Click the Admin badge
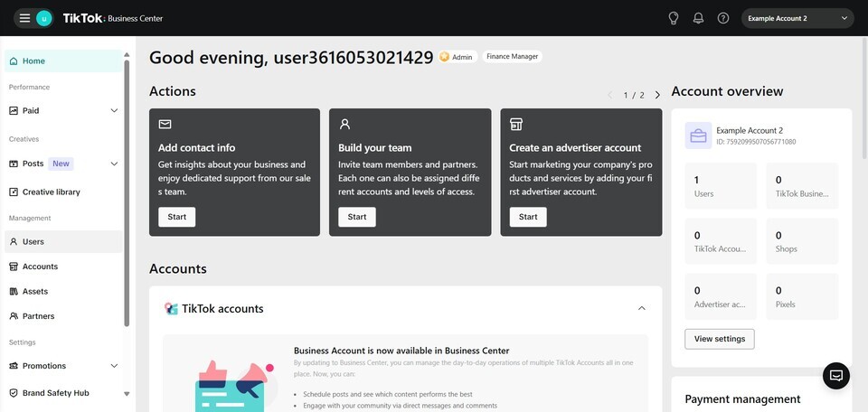This screenshot has width=868, height=412. point(458,57)
